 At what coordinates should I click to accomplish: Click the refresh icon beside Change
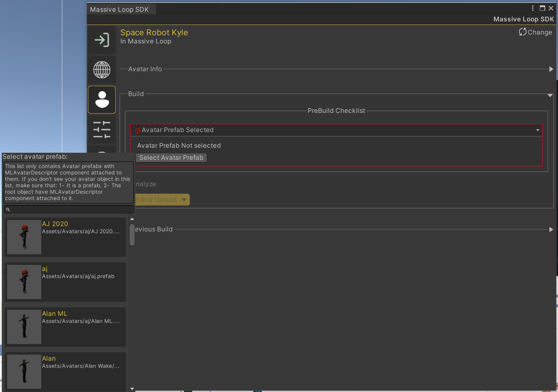[522, 32]
